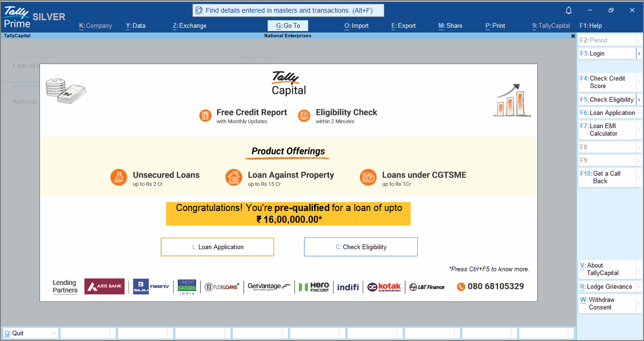The image size is (644, 341).
Task: Click the Unsecured Loans money bag icon
Action: tap(119, 178)
